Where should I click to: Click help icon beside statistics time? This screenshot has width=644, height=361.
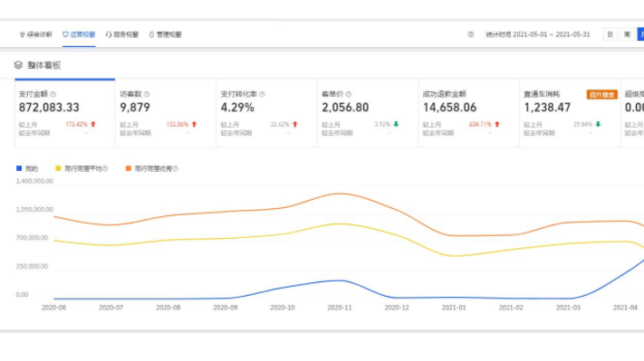(471, 34)
